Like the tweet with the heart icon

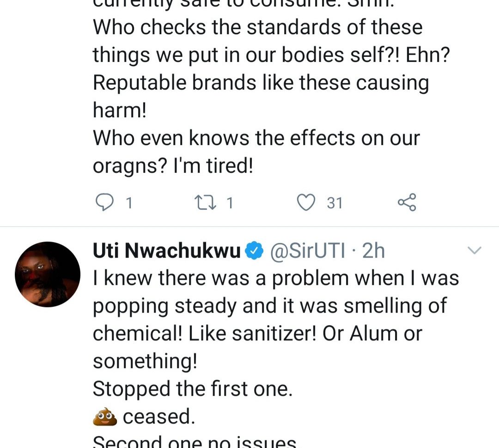click(305, 202)
